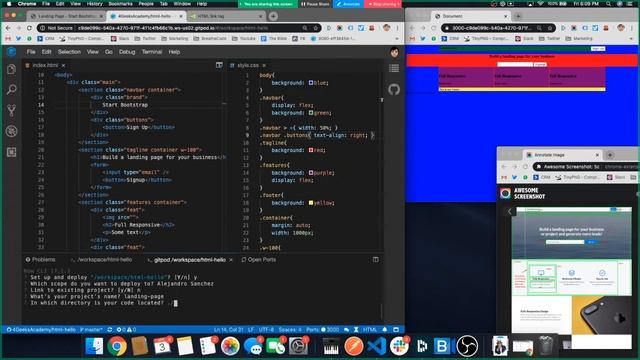The height and width of the screenshot is (360, 640).
Task: Switch to the style.css editor tab
Action: tap(248, 65)
